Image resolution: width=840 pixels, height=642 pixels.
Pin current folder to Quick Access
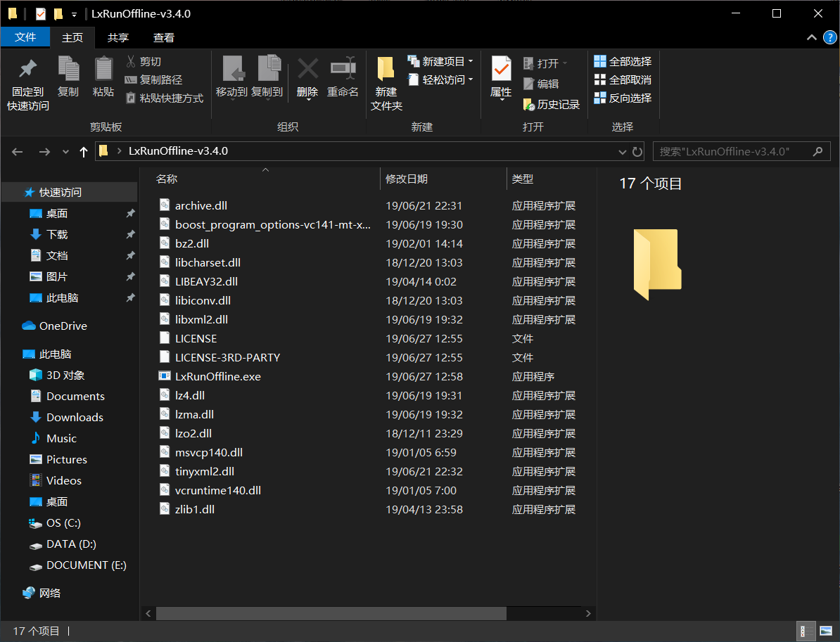27,81
